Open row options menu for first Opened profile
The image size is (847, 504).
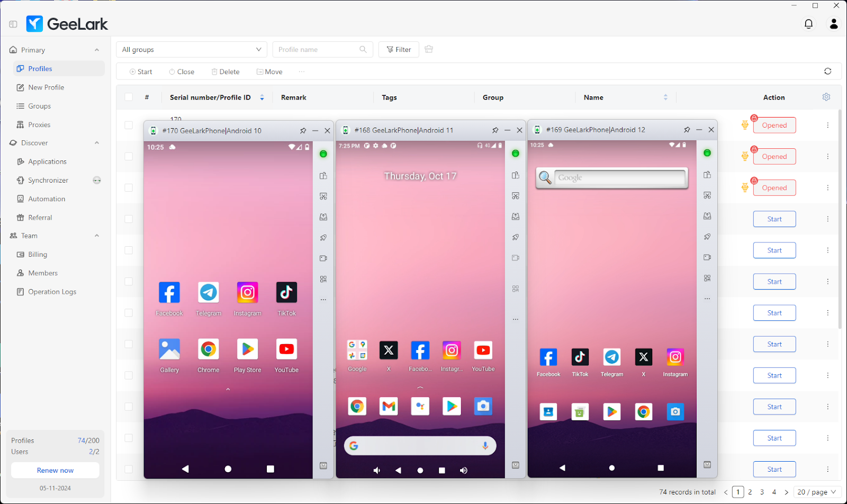pos(827,125)
